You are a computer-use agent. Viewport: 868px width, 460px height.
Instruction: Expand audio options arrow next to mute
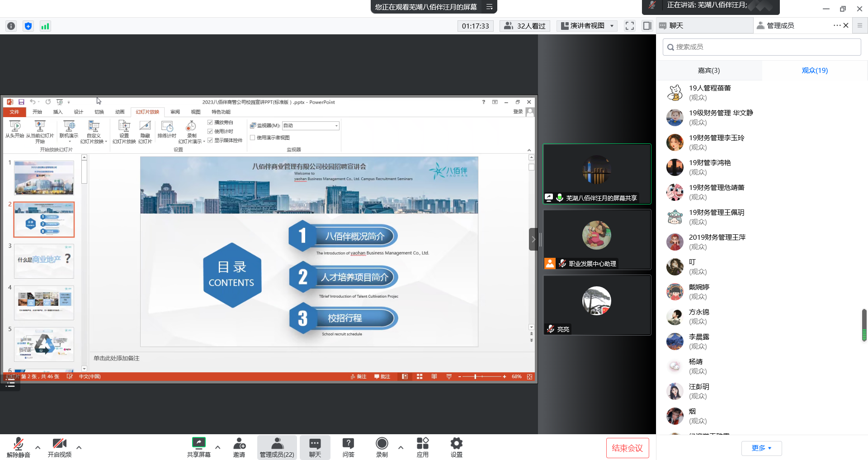pos(38,447)
